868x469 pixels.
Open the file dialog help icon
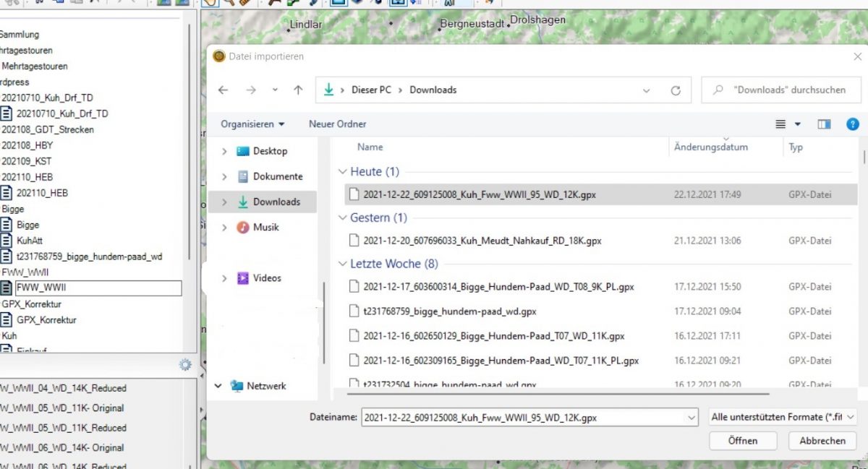coord(853,124)
